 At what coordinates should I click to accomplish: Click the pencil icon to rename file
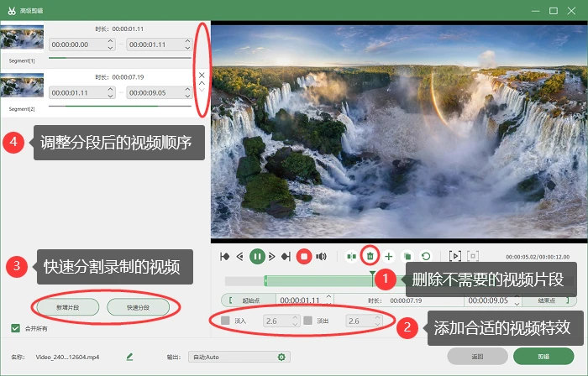coord(129,357)
